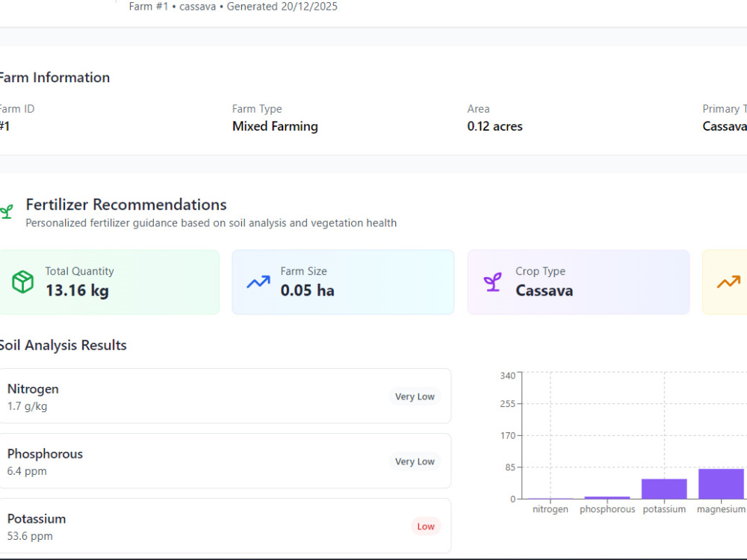Click the green package icon beside Total Quantity

(22, 281)
